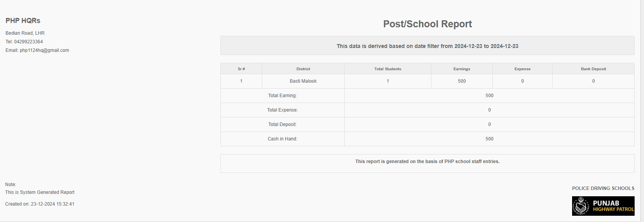The height and width of the screenshot is (222, 644).
Task: Click the Total Expense row label
Action: click(x=283, y=110)
